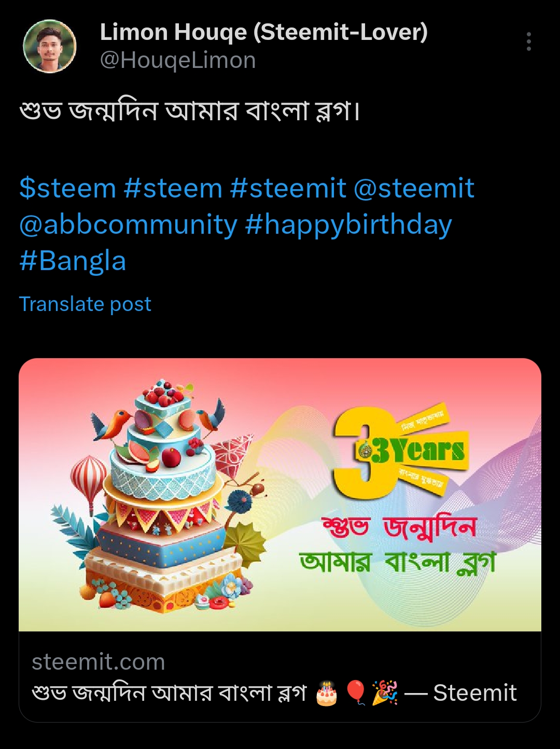The width and height of the screenshot is (560, 749).
Task: Open the link card title ending in Steemit
Action: pos(274,693)
